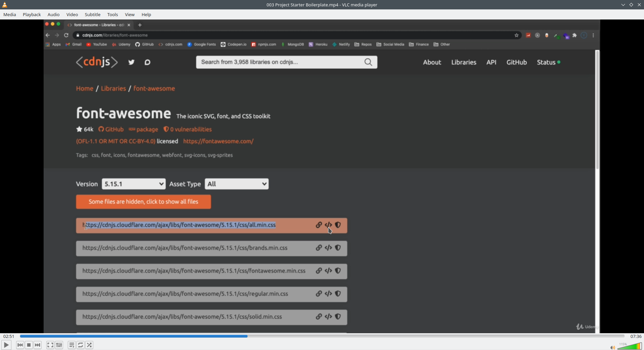This screenshot has width=644, height=350.
Task: Copy link tag icon for brands.min.css
Action: pos(328,248)
